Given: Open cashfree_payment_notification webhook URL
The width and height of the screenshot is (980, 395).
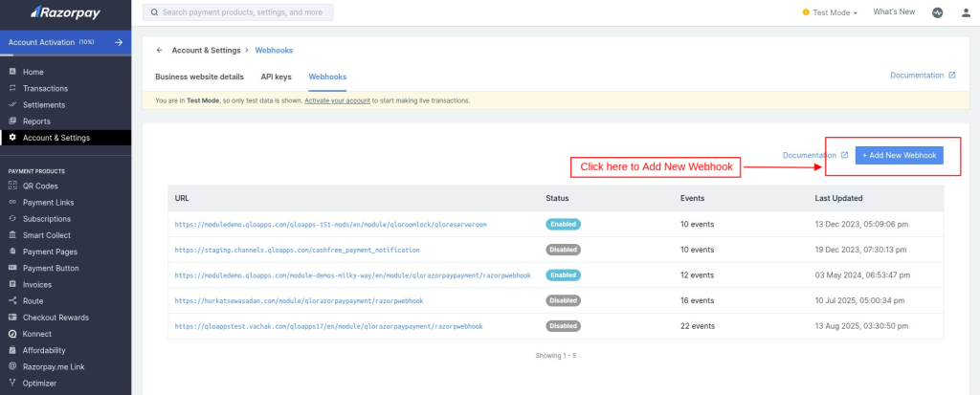Looking at the screenshot, I should tap(297, 250).
